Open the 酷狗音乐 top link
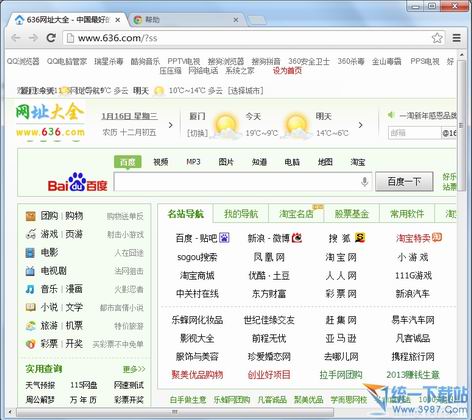This screenshot has width=472, height=420. 145,61
